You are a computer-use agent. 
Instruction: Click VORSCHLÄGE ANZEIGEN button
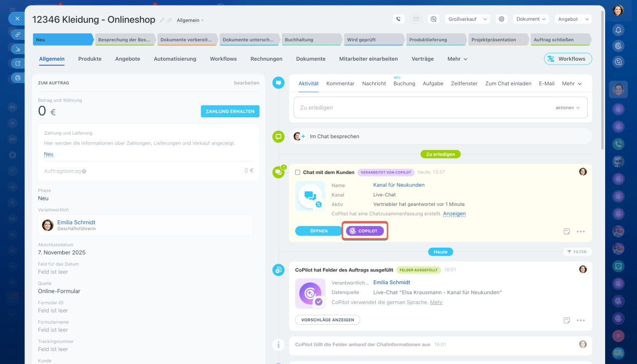pyautogui.click(x=327, y=320)
